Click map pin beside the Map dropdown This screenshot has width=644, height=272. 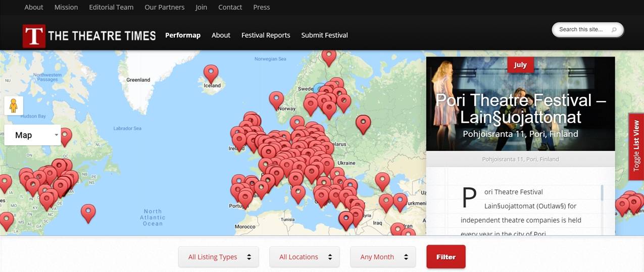pyautogui.click(x=65, y=137)
